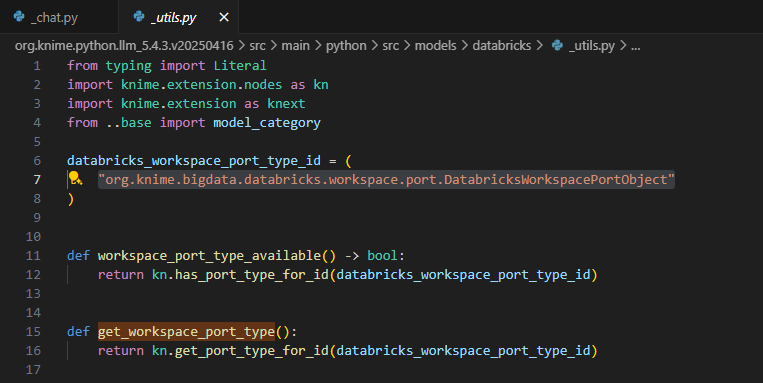The image size is (763, 383).
Task: Open 'models' breadcrumb segment
Action: click(436, 46)
